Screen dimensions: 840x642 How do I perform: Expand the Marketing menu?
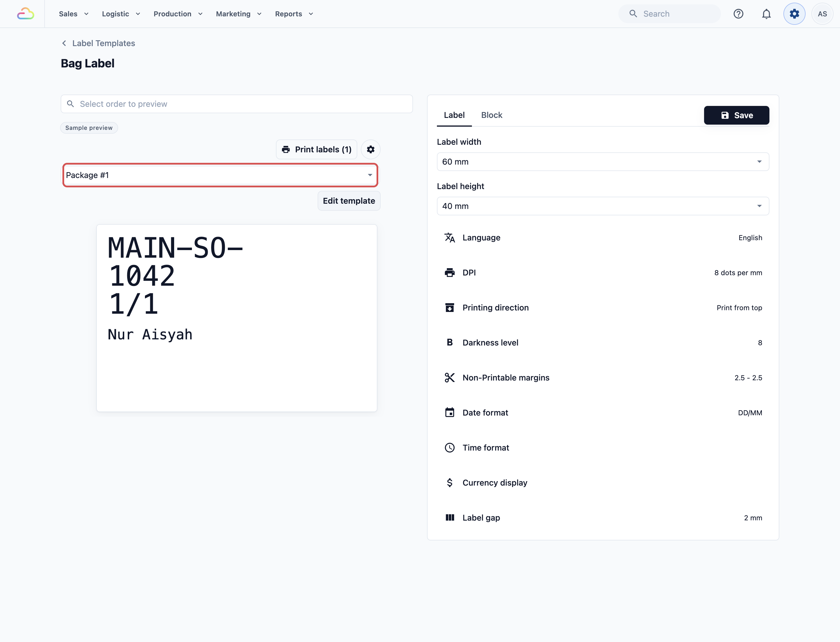[x=239, y=14]
